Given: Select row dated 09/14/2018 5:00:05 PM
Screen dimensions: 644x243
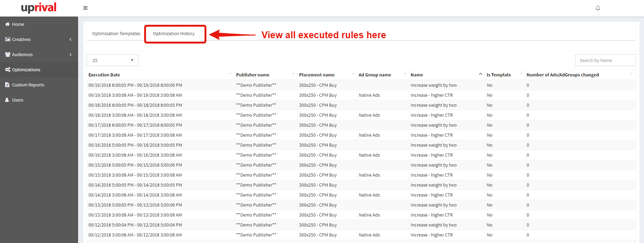Looking at the screenshot, I should (x=361, y=185).
